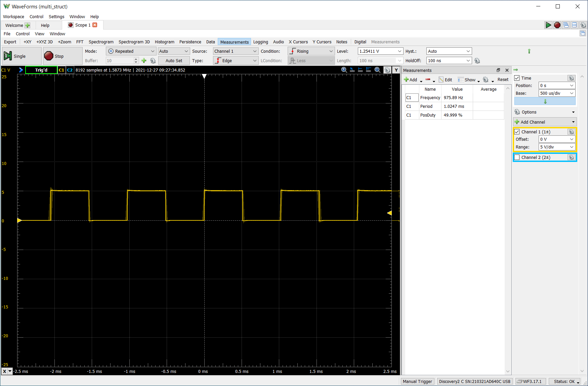Click the green right arrow above Time panel

click(x=516, y=70)
